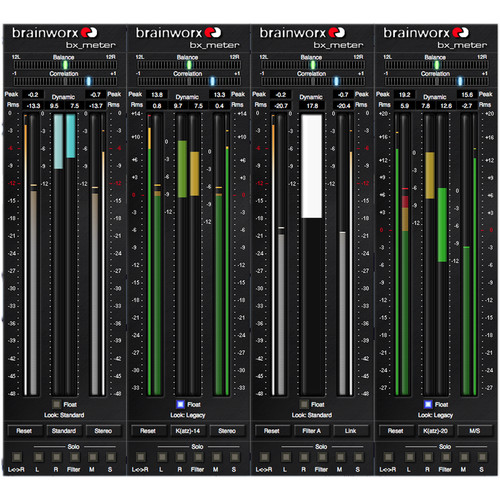500x500 pixels.
Task: Click Reset beside the K(atz)-14 button
Action: pos(148,431)
